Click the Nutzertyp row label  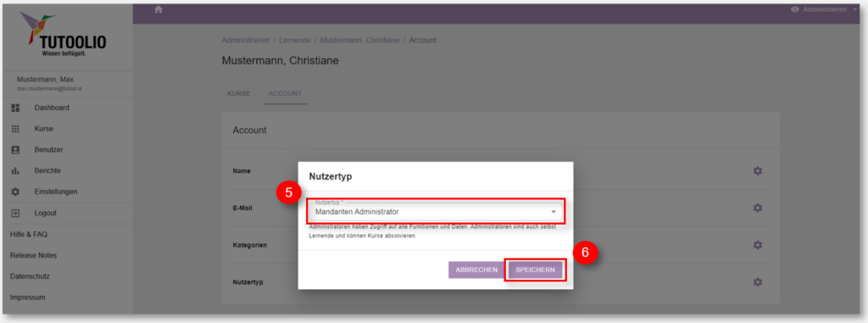[x=248, y=282]
